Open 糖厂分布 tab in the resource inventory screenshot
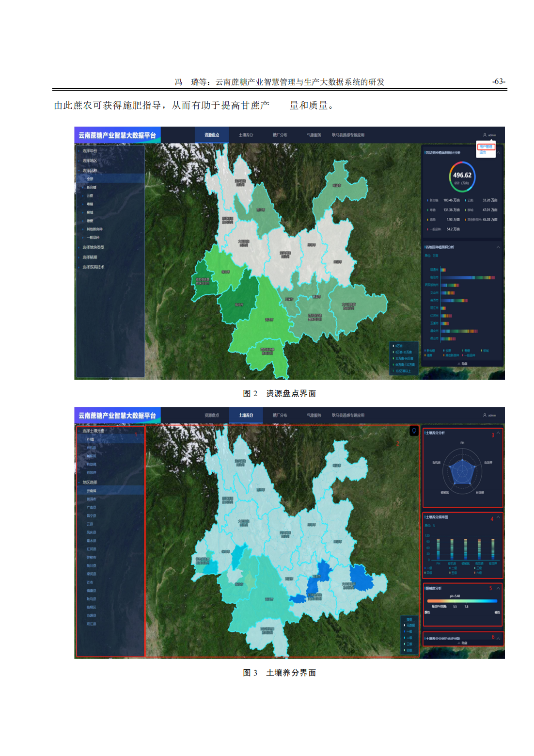Screen dimensions: 534x756 (x=280, y=135)
